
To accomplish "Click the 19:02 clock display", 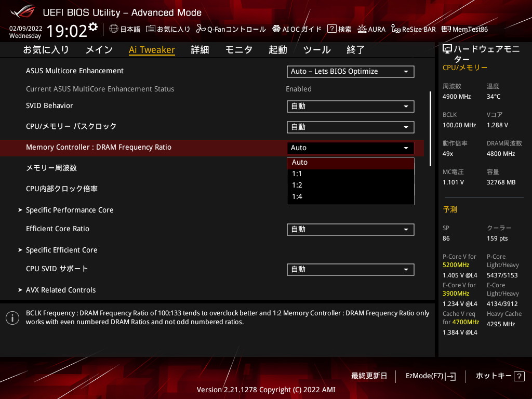I will [67, 31].
